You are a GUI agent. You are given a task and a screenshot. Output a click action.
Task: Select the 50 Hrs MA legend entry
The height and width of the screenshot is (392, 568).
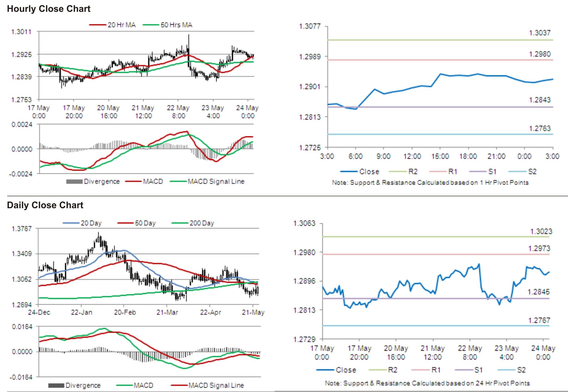167,25
